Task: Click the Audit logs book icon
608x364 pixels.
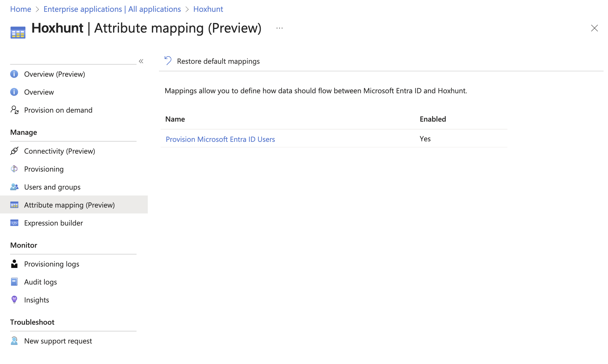Action: (x=14, y=282)
